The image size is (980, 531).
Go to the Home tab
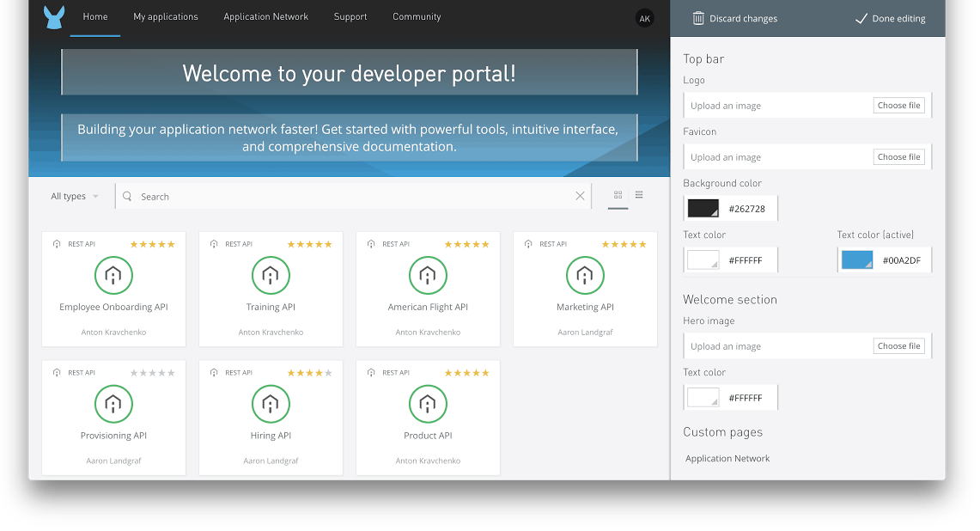click(x=95, y=17)
